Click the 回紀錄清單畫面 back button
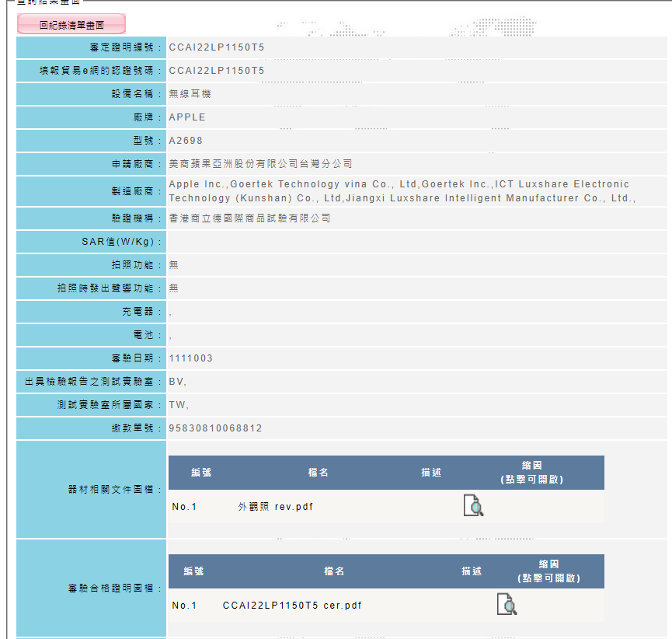The image size is (672, 639). [71, 24]
